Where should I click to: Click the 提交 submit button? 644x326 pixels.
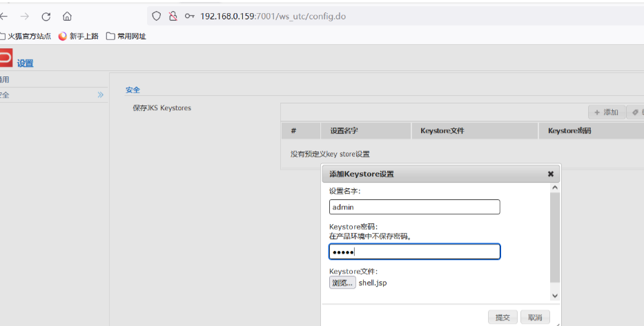[502, 317]
